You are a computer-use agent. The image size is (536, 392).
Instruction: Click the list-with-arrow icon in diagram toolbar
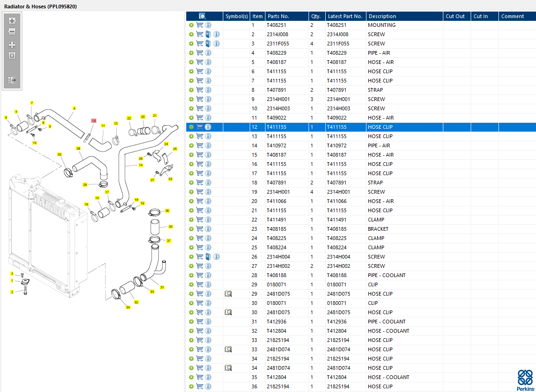tap(12, 80)
